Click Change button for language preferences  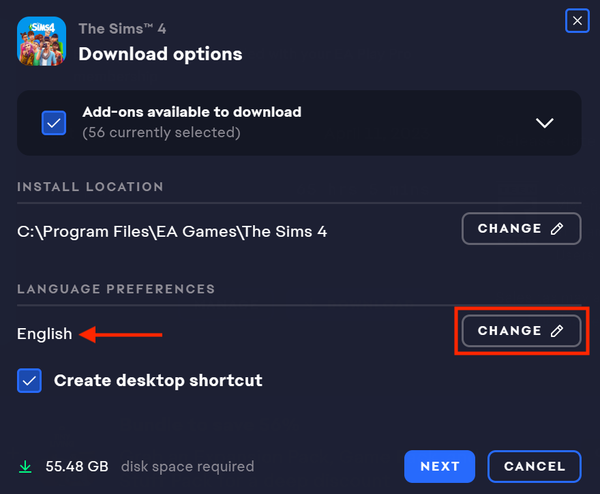click(521, 330)
